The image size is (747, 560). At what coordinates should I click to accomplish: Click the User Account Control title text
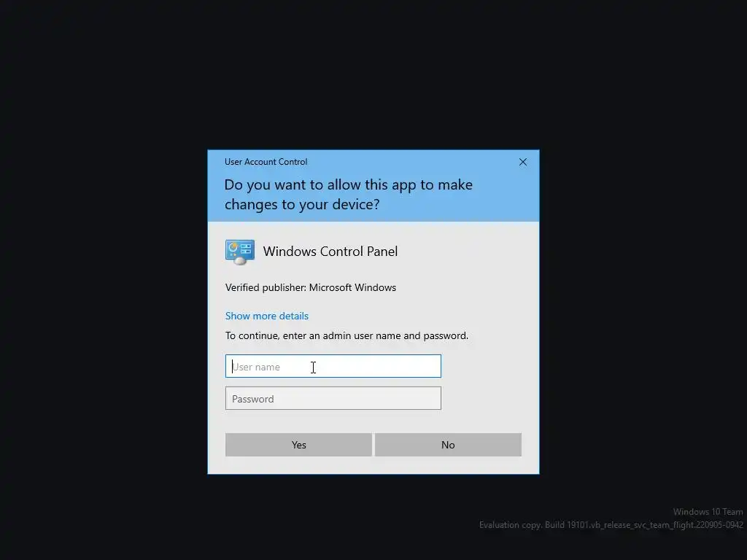[x=266, y=162]
